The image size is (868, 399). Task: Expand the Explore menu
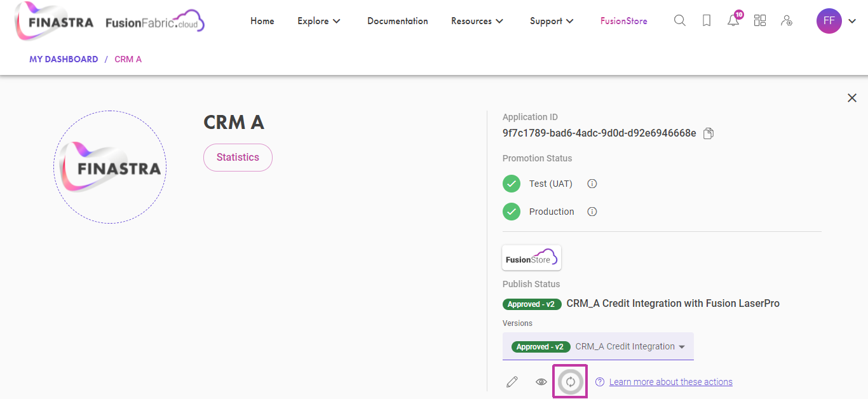tap(319, 21)
